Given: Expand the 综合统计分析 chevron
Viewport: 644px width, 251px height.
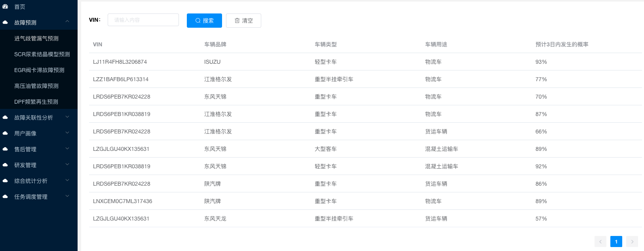Looking at the screenshot, I should (x=67, y=180).
